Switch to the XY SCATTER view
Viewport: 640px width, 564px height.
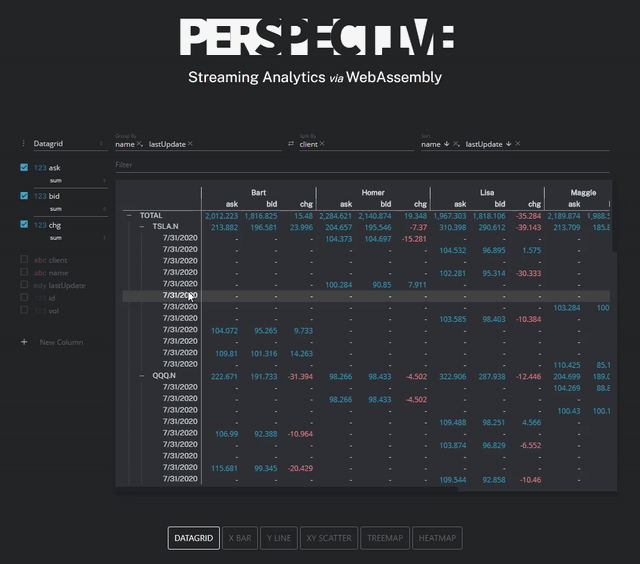[329, 538]
